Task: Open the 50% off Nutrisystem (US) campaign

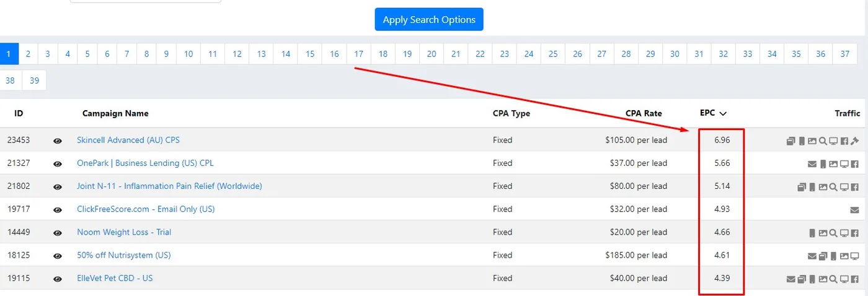Action: pyautogui.click(x=124, y=255)
